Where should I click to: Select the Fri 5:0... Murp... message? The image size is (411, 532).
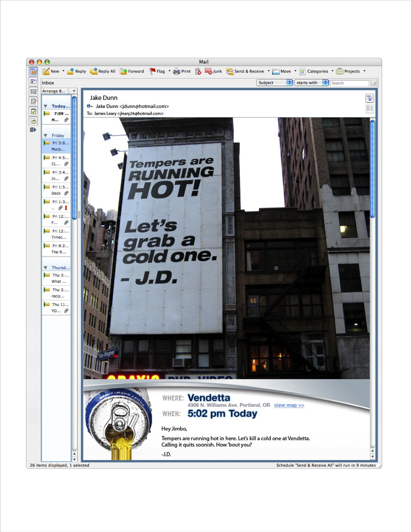click(x=56, y=146)
